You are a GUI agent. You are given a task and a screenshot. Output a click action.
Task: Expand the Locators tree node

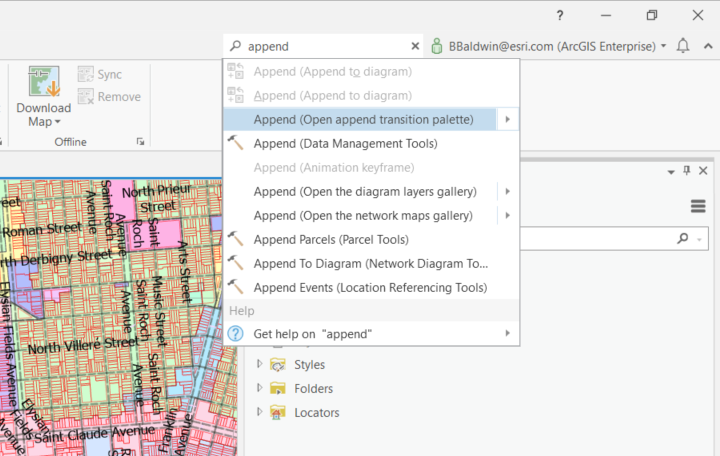click(259, 411)
